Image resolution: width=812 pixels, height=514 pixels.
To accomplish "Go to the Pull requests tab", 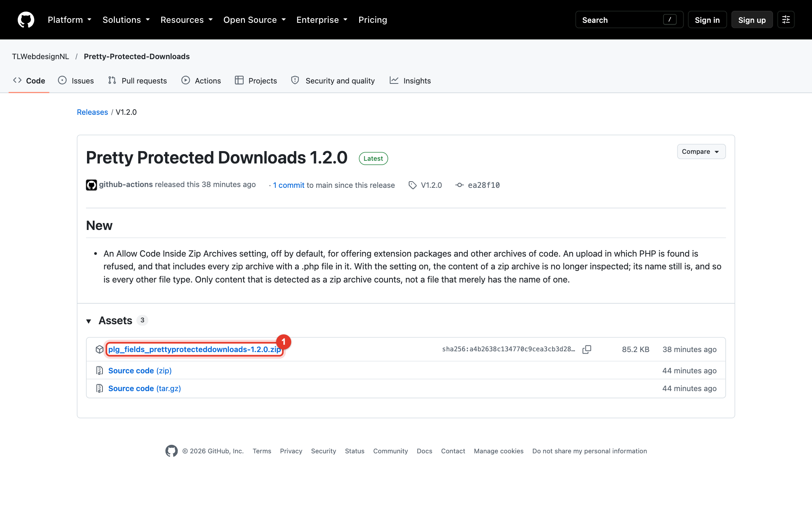I will pos(137,81).
